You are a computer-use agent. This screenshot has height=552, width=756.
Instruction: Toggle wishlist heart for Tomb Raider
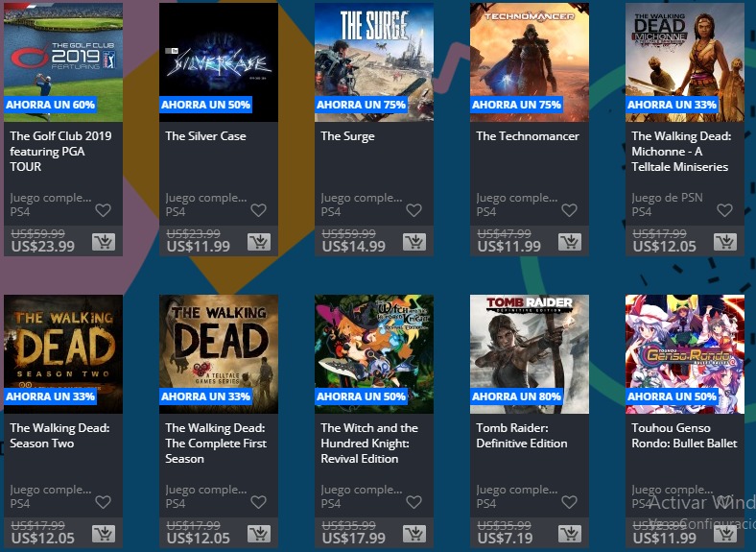570,502
